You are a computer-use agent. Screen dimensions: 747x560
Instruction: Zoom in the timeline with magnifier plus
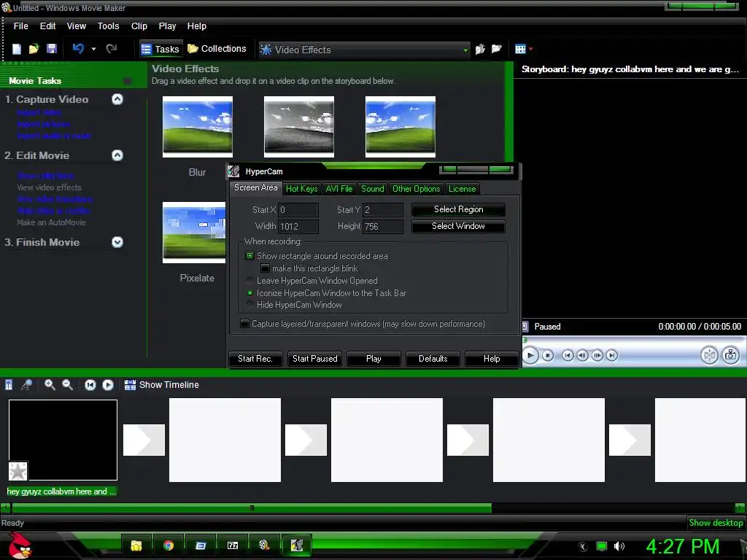(50, 385)
